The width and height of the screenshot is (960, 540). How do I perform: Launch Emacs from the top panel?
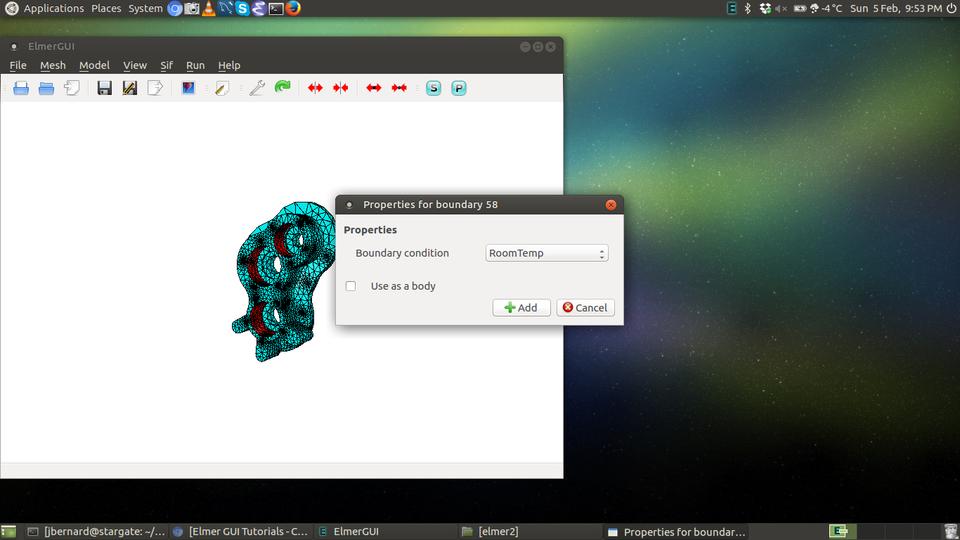pyautogui.click(x=259, y=9)
